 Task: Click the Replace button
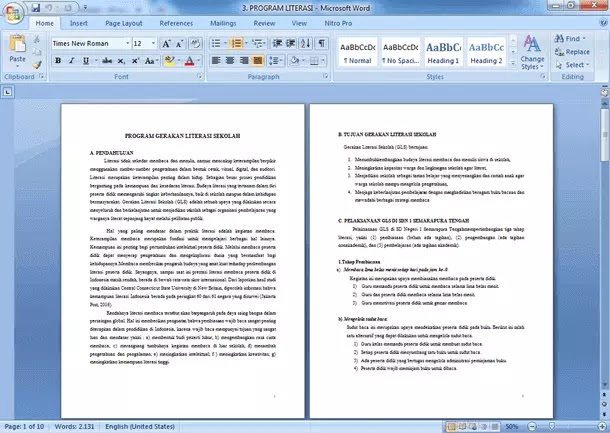point(572,52)
